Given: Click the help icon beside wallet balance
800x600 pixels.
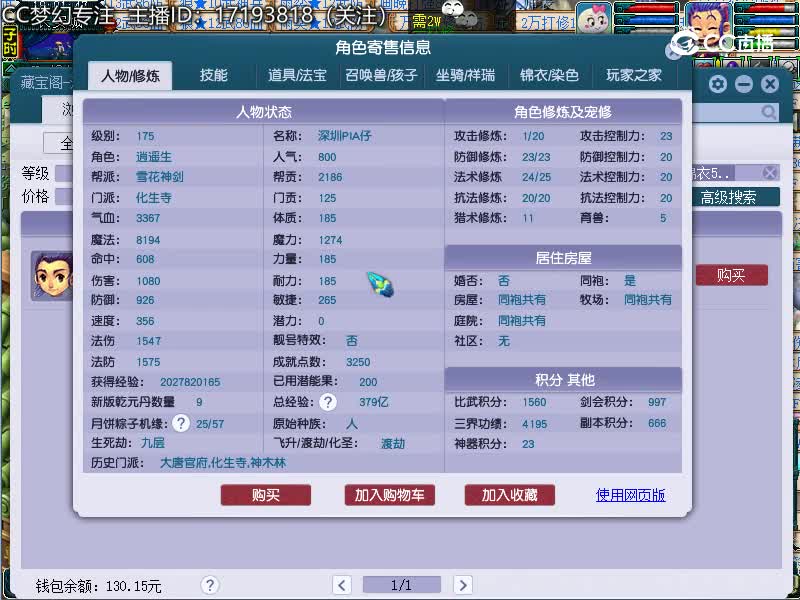Looking at the screenshot, I should (x=210, y=585).
